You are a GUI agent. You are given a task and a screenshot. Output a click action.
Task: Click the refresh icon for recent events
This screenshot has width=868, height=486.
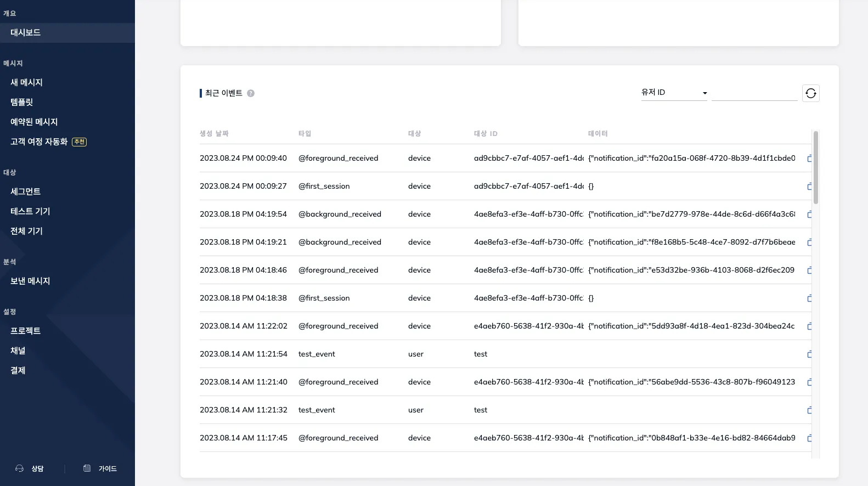pyautogui.click(x=810, y=93)
